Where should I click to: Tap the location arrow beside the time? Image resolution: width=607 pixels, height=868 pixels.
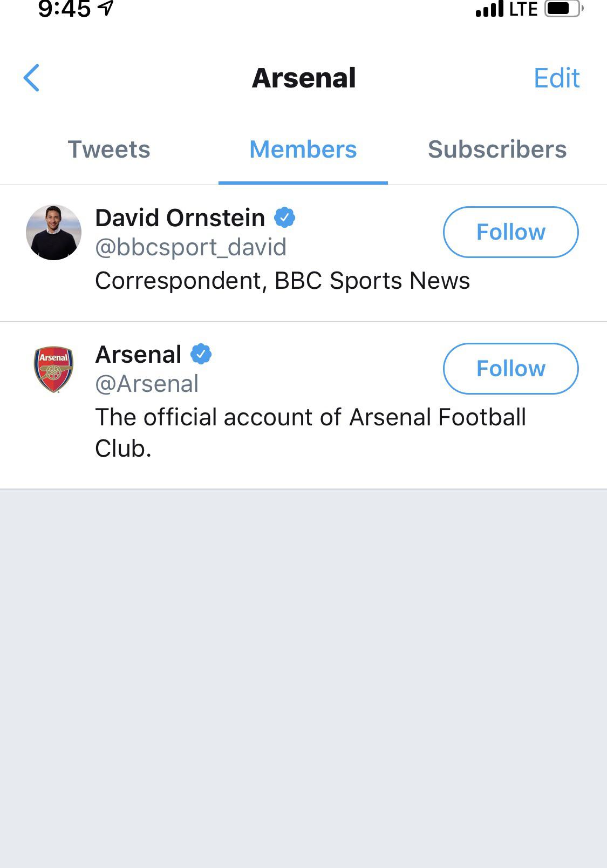click(x=107, y=8)
